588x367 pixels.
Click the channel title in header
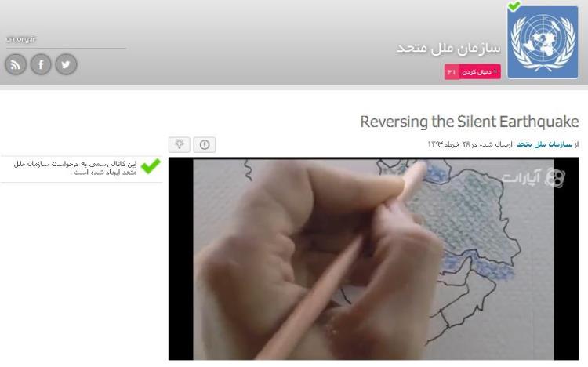448,48
